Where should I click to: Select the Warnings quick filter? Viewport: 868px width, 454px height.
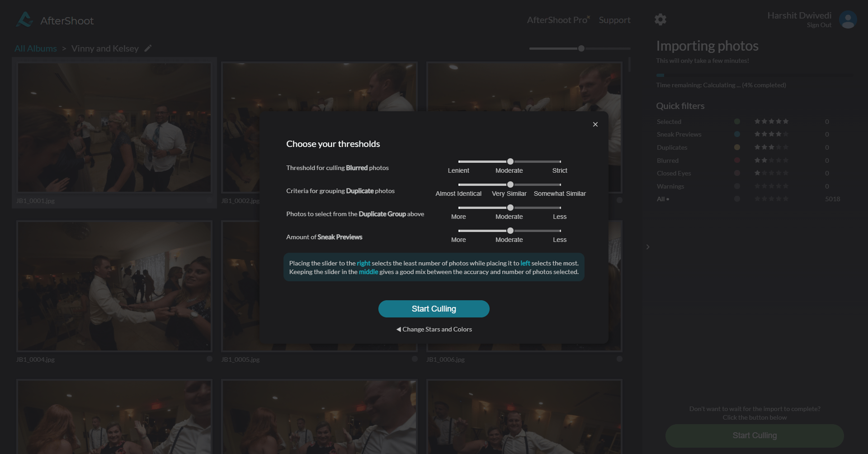[x=670, y=186]
